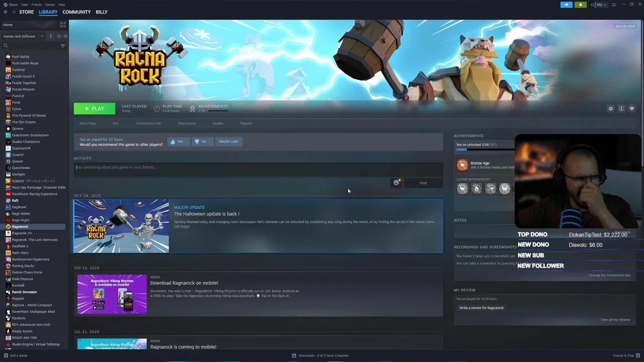Click the profile avatar icon beside Billy
Viewport: 644px width, 362px height.
tap(593, 5)
